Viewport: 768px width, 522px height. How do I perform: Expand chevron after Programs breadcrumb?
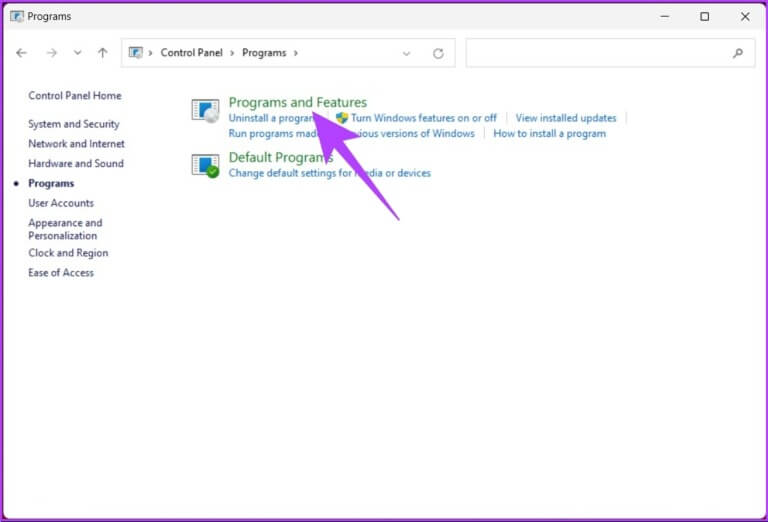[x=295, y=53]
